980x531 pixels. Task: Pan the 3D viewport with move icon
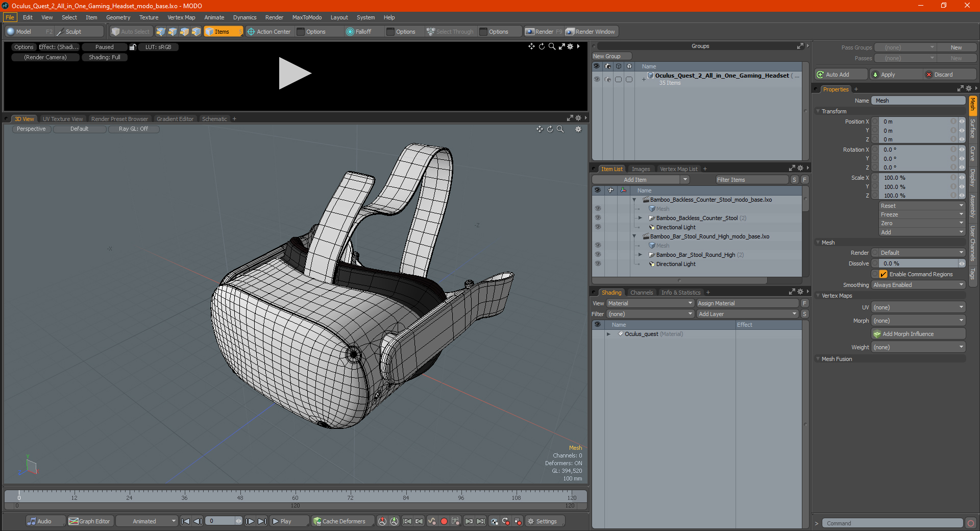[540, 129]
